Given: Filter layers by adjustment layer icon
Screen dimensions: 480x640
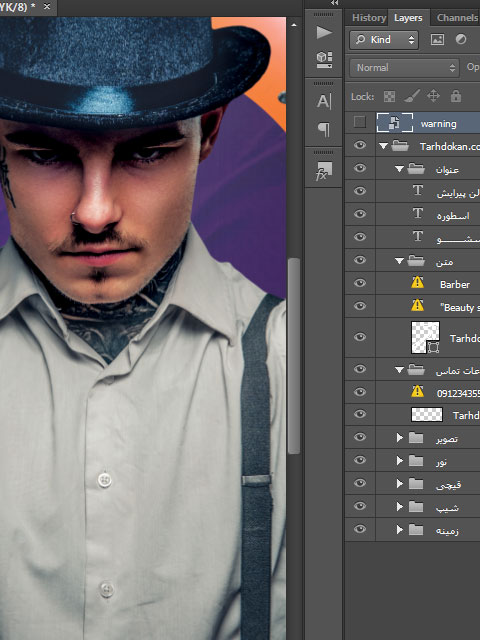Looking at the screenshot, I should (x=461, y=39).
